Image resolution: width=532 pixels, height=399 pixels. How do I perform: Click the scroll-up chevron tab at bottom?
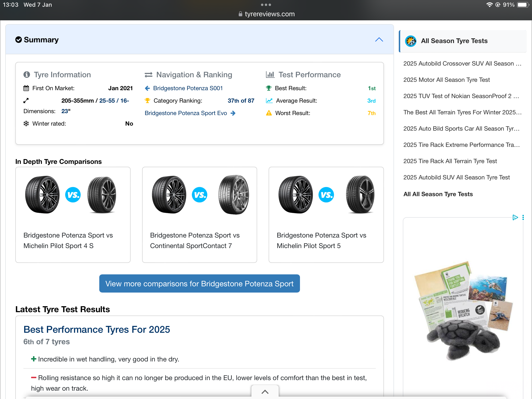pyautogui.click(x=265, y=392)
